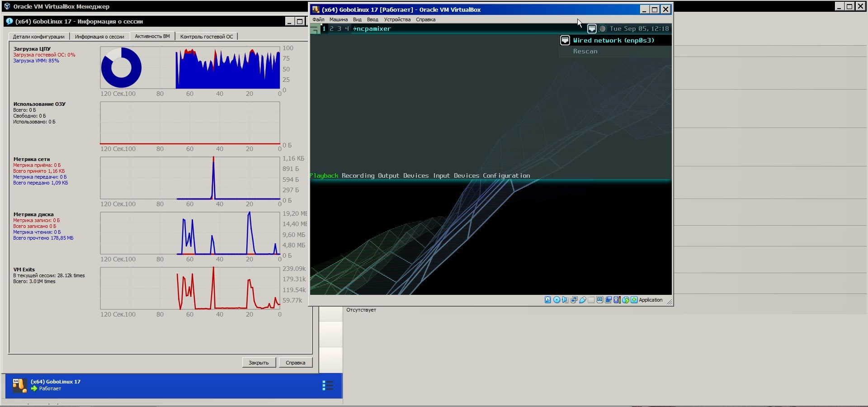
Task: Open the layout icon in guest taskbar
Action: (315, 29)
